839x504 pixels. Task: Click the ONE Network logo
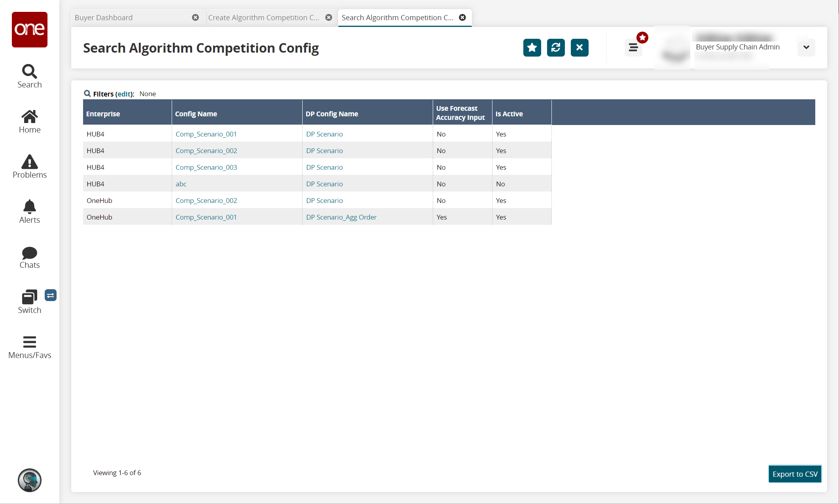point(30,30)
